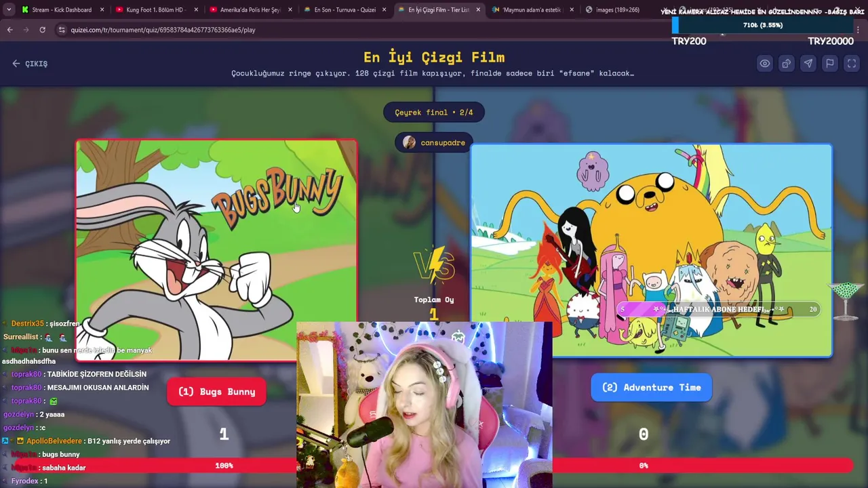Close the En Son - Turnuva tab
The height and width of the screenshot is (488, 868).
pos(384,9)
